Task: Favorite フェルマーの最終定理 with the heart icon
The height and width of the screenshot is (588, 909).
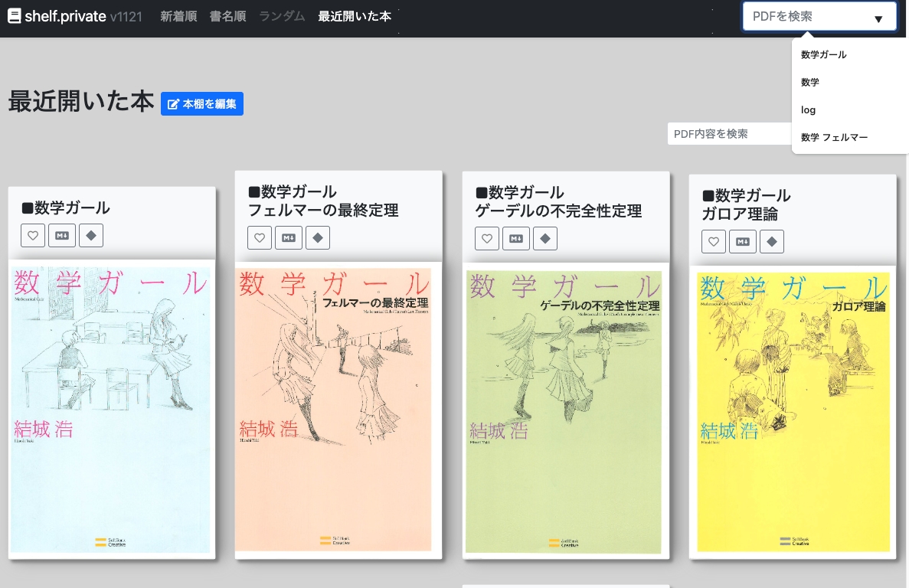Action: click(260, 237)
